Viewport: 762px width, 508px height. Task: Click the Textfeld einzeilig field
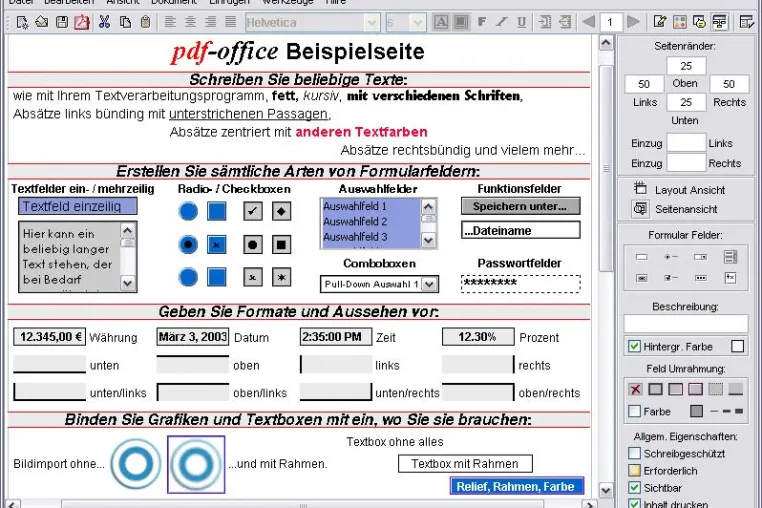78,206
